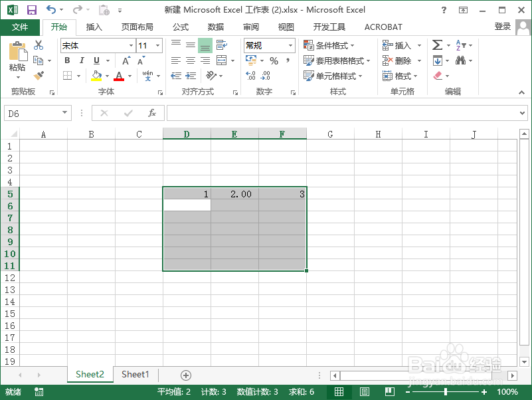Toggle bold formatting on selected cells
The width and height of the screenshot is (532, 400).
pos(68,59)
